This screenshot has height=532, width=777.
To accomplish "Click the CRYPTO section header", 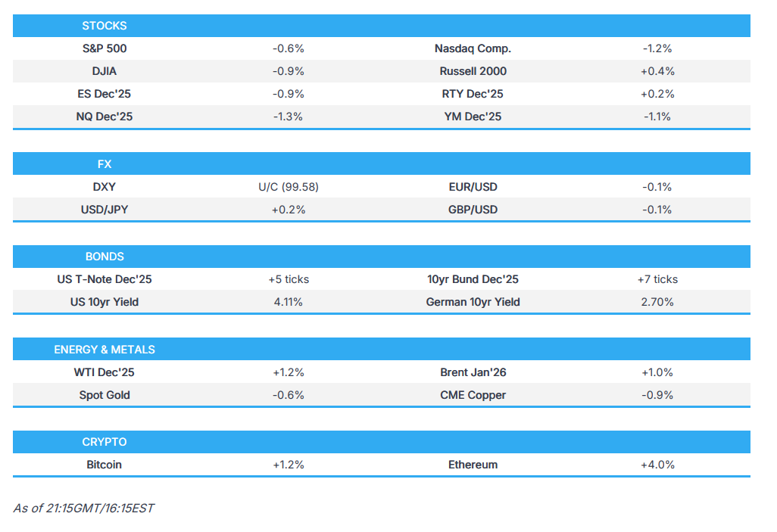I will point(105,442).
